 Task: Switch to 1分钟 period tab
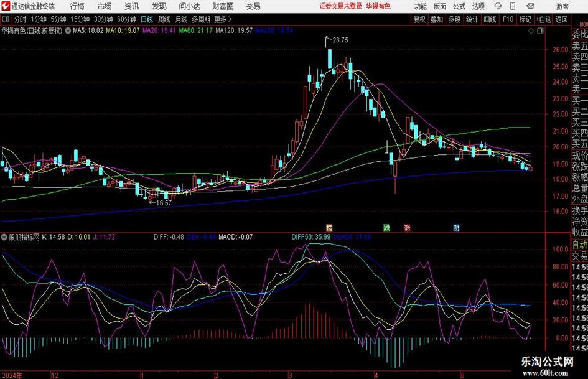[x=38, y=19]
